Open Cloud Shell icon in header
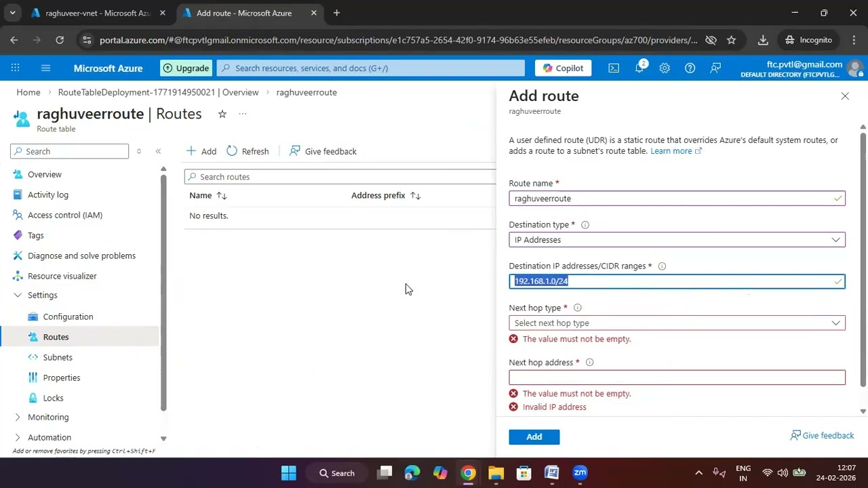The width and height of the screenshot is (868, 488). click(614, 68)
